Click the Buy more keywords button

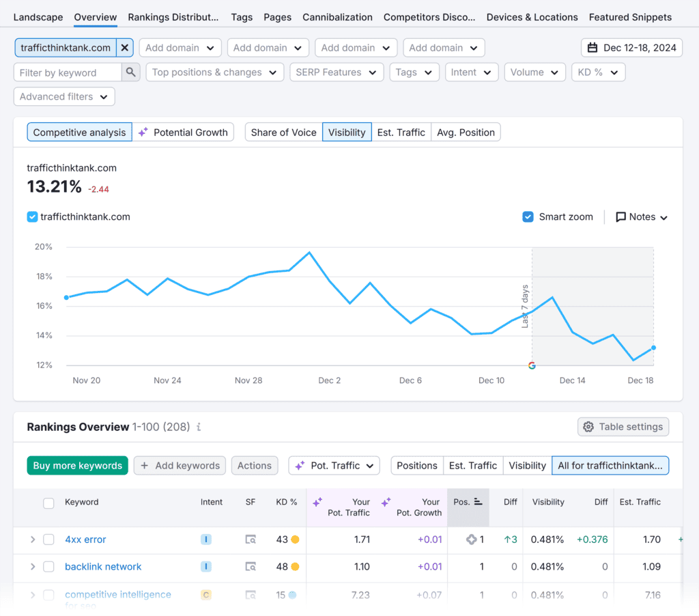pyautogui.click(x=77, y=466)
